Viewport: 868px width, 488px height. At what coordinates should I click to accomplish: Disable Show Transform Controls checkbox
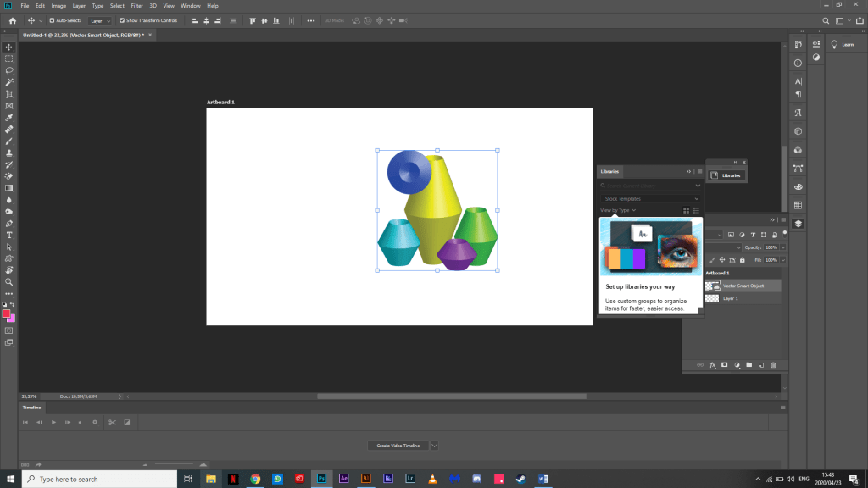pos(122,20)
